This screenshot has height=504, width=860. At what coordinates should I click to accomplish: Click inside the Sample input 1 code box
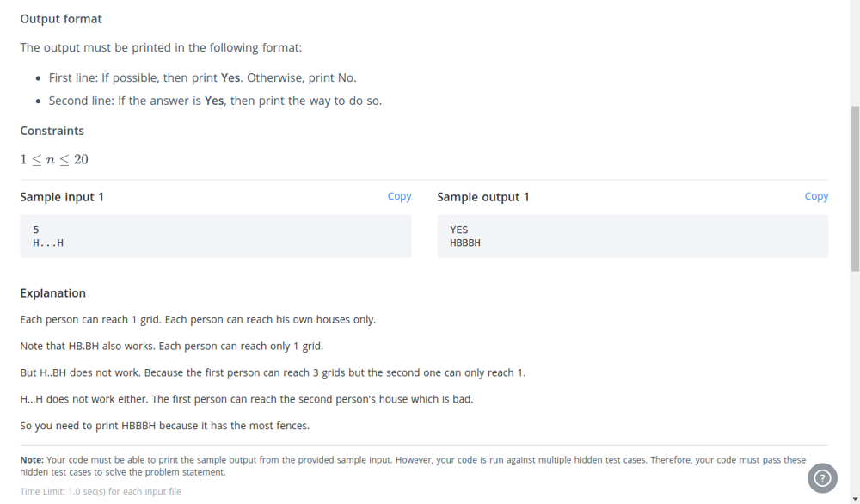pos(216,237)
